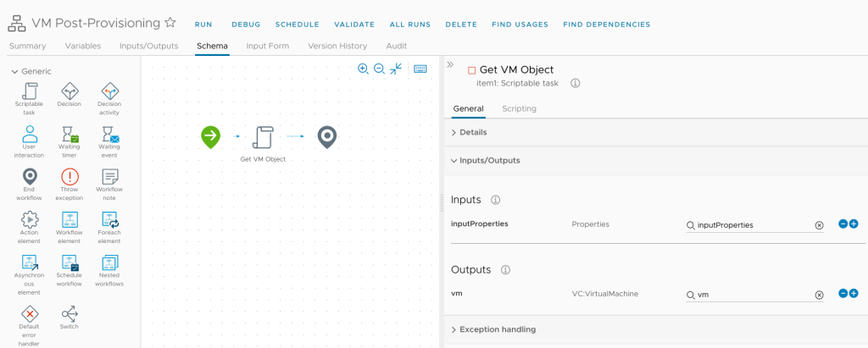Switch to the General tab

point(468,109)
